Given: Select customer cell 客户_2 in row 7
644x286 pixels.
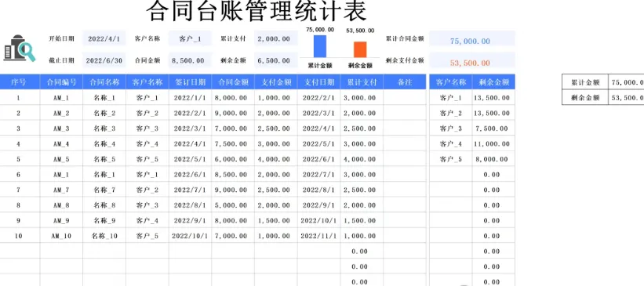Looking at the screenshot, I should (x=147, y=190).
